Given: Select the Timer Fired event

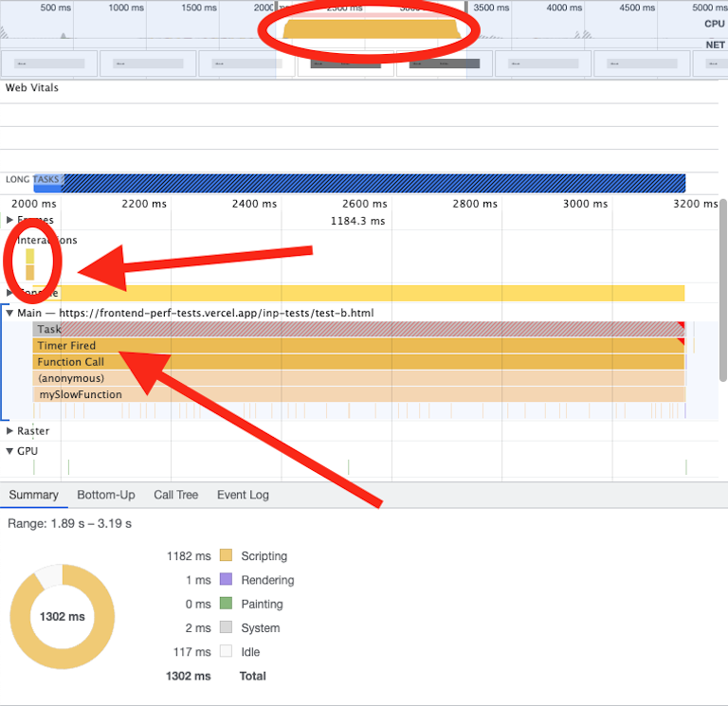Looking at the screenshot, I should [x=358, y=346].
